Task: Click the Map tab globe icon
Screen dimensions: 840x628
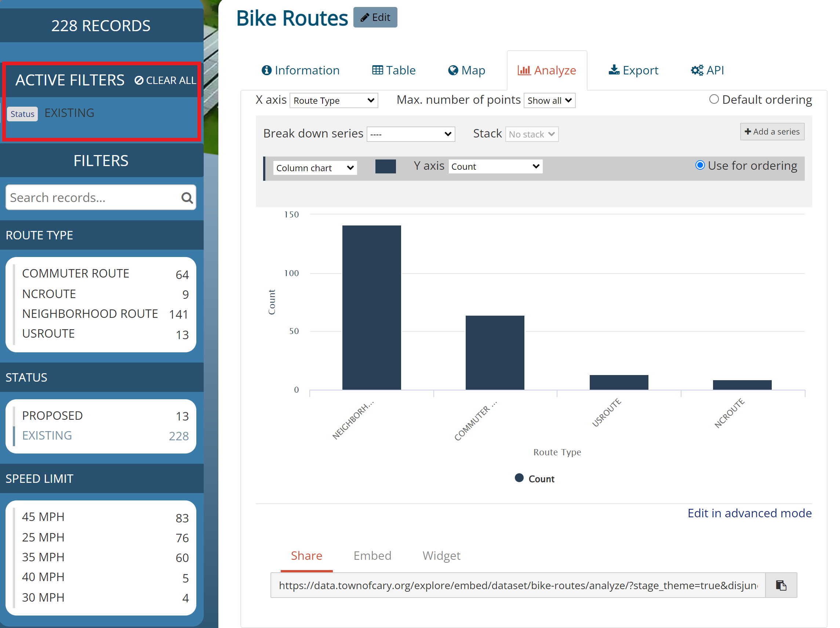Action: pyautogui.click(x=452, y=70)
